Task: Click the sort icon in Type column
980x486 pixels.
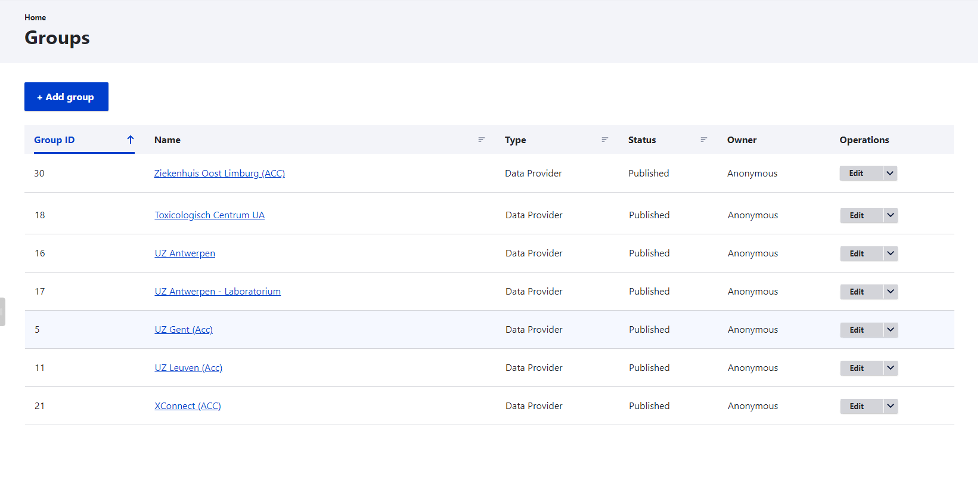Action: pyautogui.click(x=604, y=140)
